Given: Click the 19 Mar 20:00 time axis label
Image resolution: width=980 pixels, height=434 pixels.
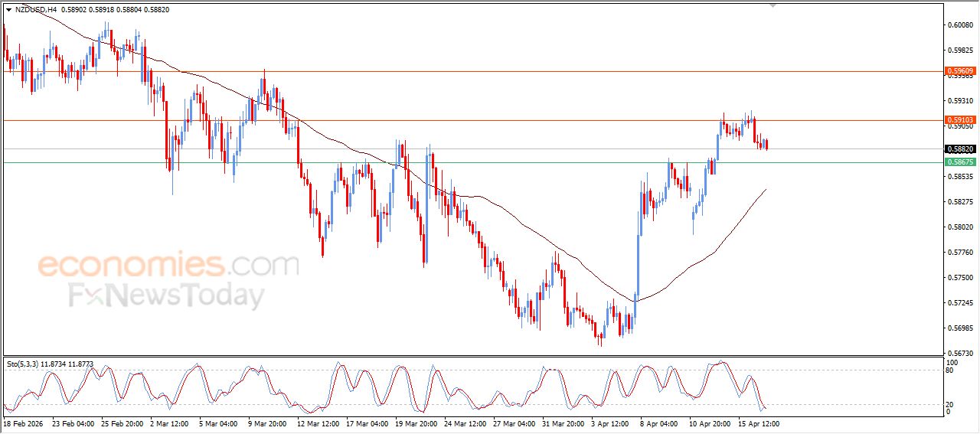Looking at the screenshot, I should tap(416, 423).
